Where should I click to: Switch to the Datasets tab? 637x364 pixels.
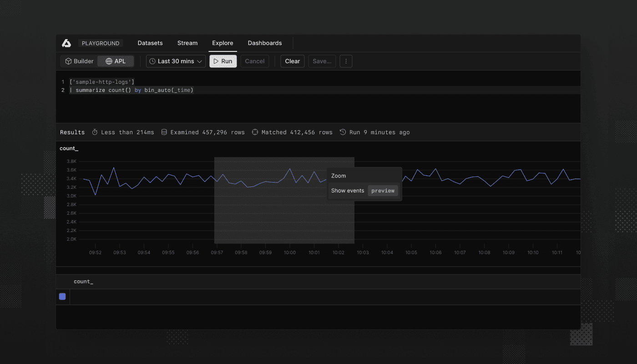click(150, 43)
